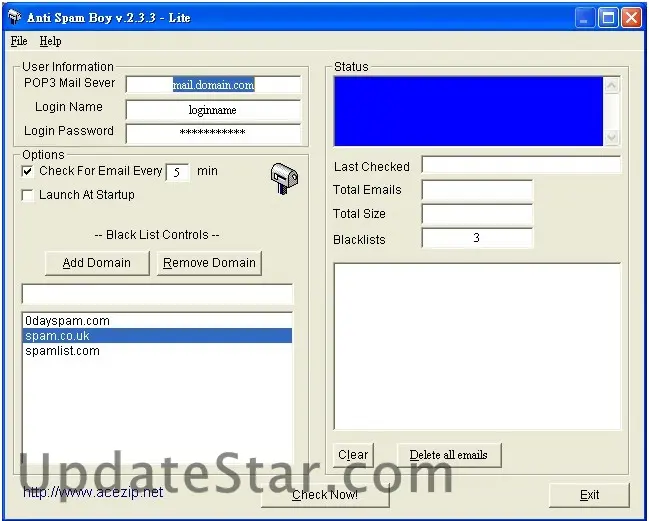Click the Anti Spam Boy title bar icon
649x521 pixels.
[x=14, y=17]
